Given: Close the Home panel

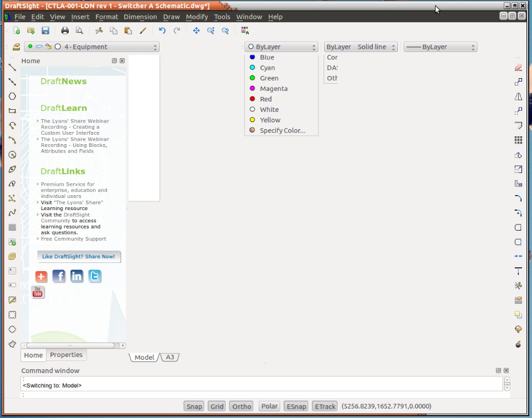Looking at the screenshot, I should (122, 61).
